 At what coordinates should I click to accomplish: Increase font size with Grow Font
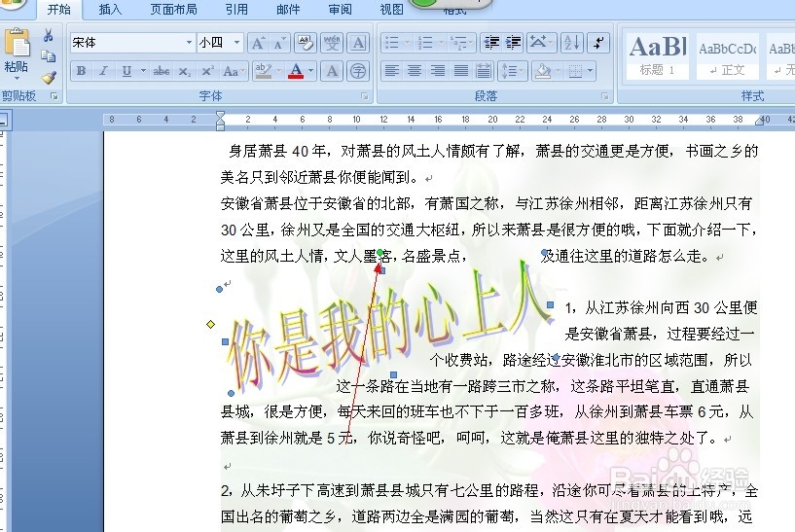[x=258, y=43]
